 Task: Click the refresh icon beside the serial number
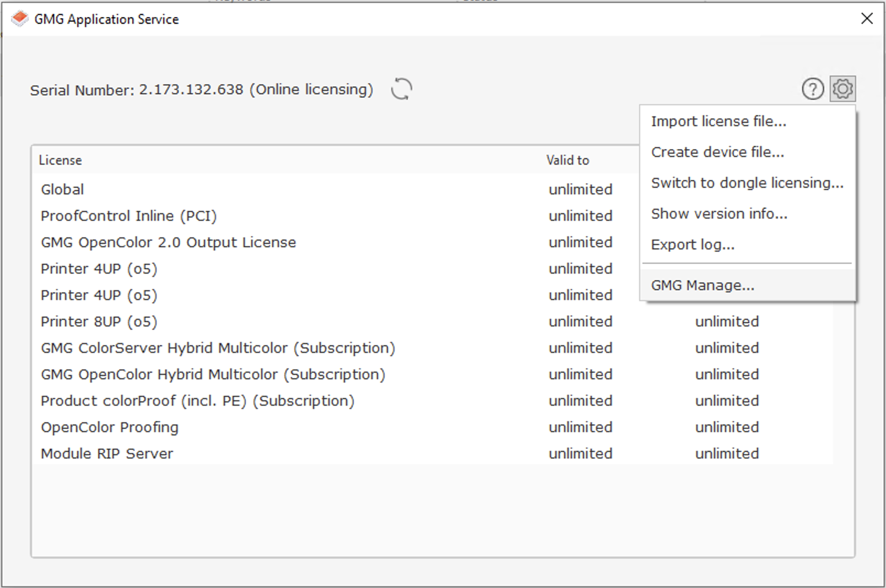401,89
